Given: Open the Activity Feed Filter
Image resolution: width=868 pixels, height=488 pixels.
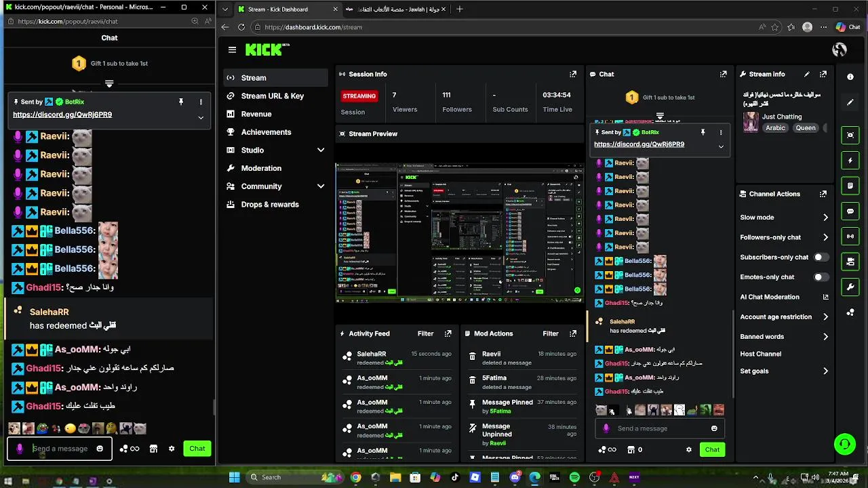Looking at the screenshot, I should pos(425,333).
